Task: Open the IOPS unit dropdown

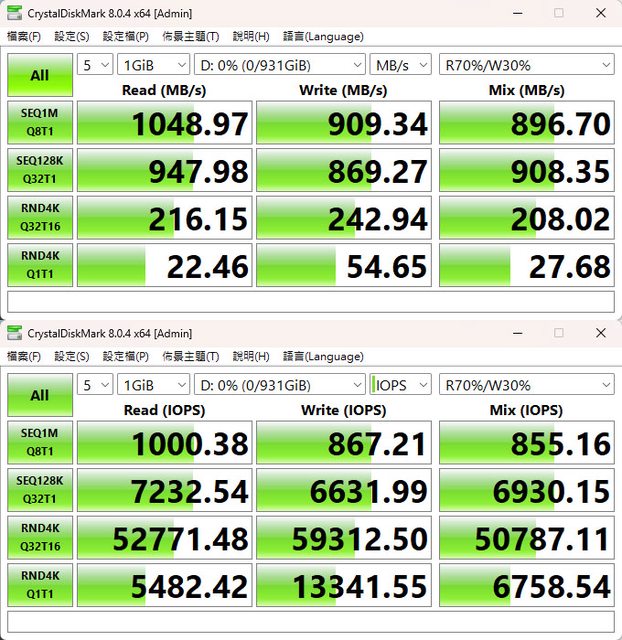Action: click(400, 385)
